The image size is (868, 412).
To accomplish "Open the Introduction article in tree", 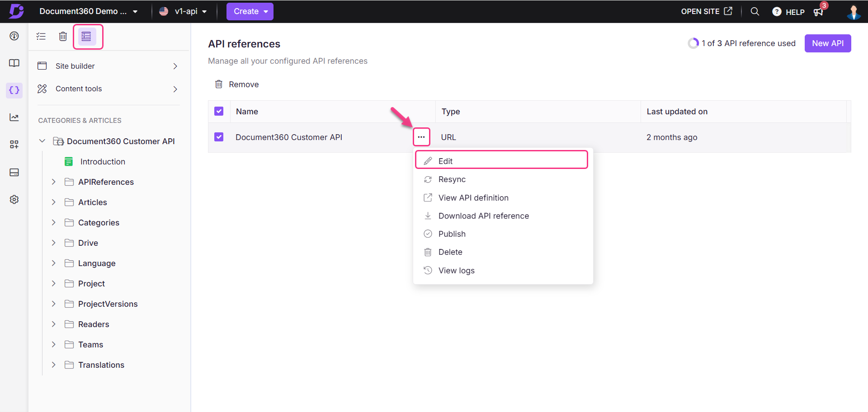I will (x=103, y=162).
